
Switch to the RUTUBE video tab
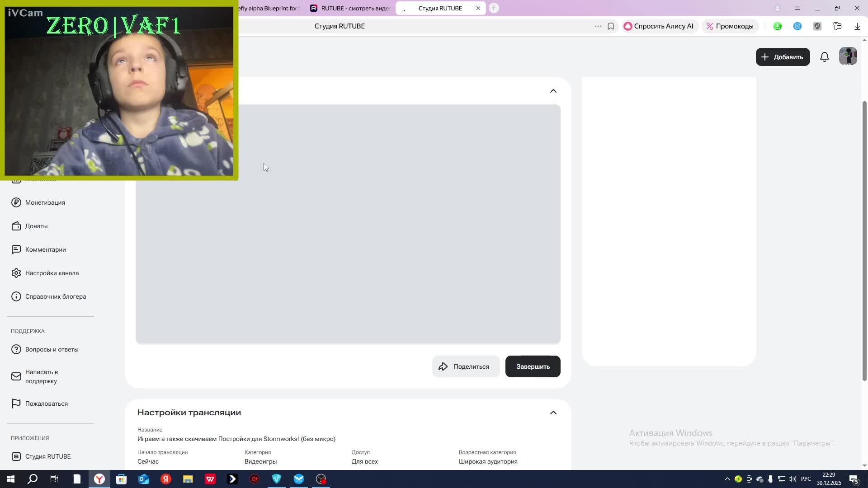[x=350, y=8]
